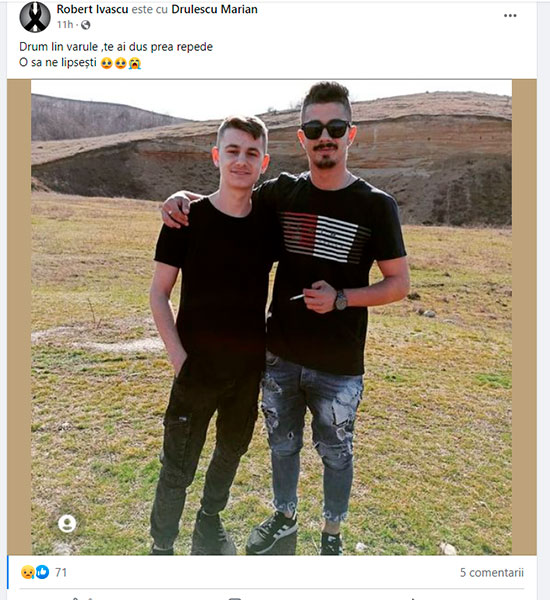Click the 11h post timestamp
The image size is (550, 600).
[x=65, y=25]
